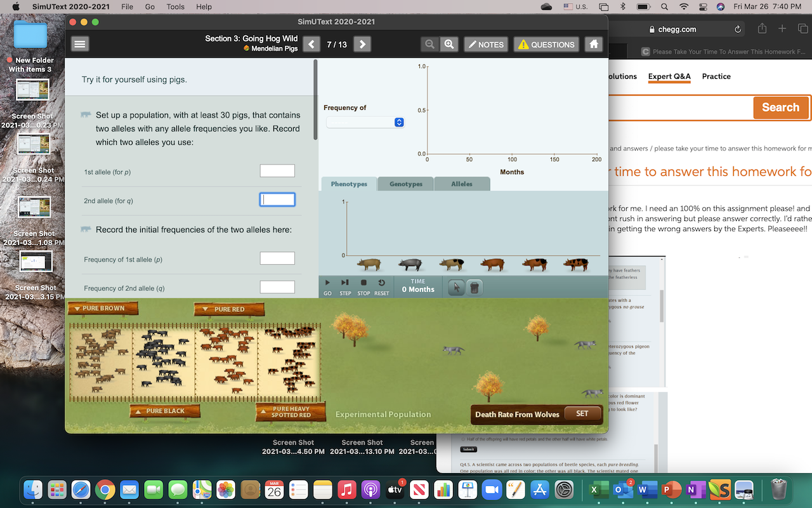Click the GO play button
Image resolution: width=812 pixels, height=508 pixels.
327,286
